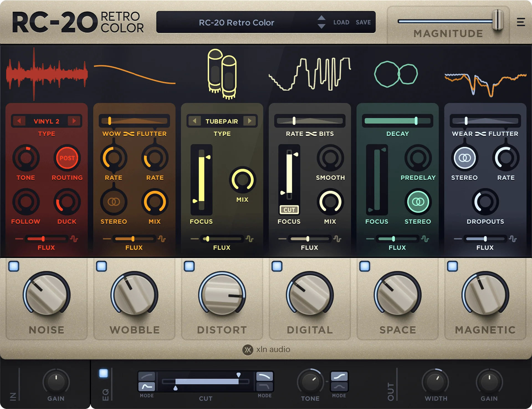Screen dimensions: 532x409
Task: Click the preset name field showing RC-20 Retro Color
Action: [x=237, y=22]
